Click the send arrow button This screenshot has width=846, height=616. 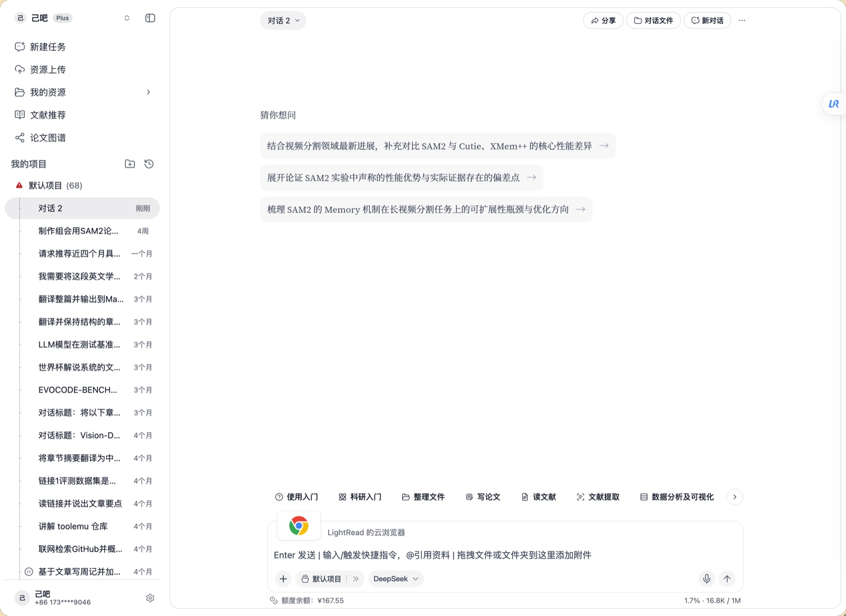727,578
